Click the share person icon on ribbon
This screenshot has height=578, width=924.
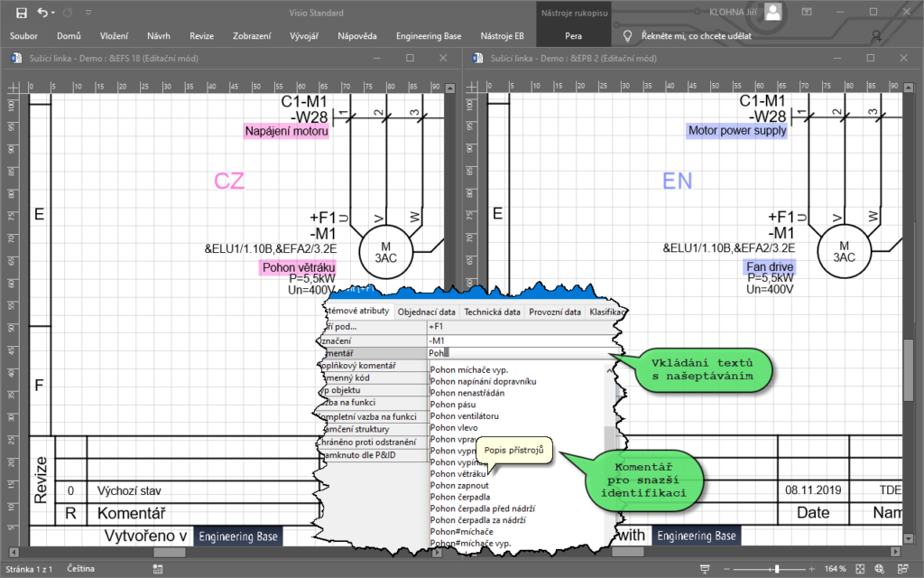(x=877, y=37)
